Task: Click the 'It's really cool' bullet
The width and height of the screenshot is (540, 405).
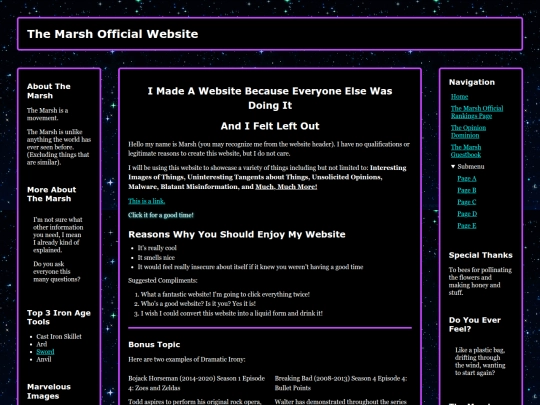Action: (157, 248)
